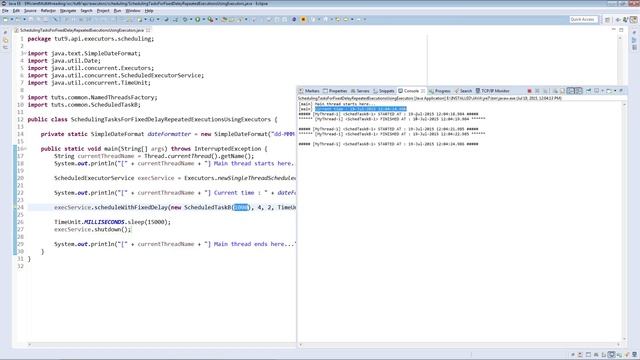Minimize the editor area
The image size is (640, 360).
[613, 30]
